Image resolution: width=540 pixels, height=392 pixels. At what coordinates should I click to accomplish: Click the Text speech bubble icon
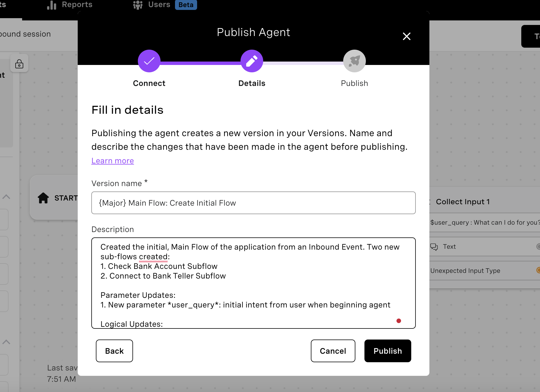click(434, 247)
